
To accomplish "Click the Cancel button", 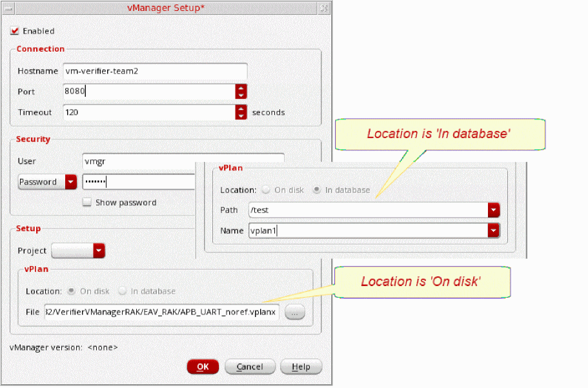I will [250, 367].
